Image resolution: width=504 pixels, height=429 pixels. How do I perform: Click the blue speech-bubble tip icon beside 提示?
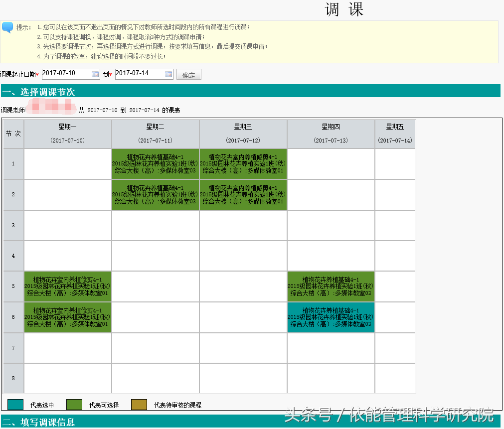(7, 26)
